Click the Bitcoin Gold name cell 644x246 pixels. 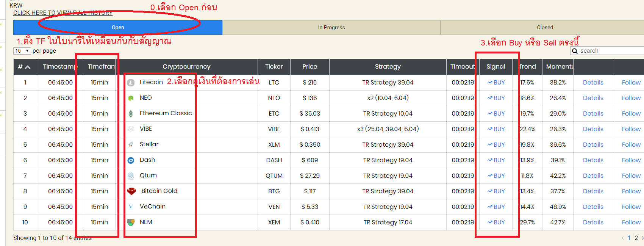point(159,191)
